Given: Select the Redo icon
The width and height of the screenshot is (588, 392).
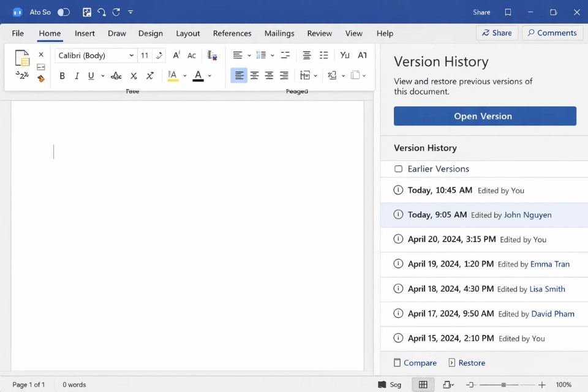Looking at the screenshot, I should pos(116,12).
